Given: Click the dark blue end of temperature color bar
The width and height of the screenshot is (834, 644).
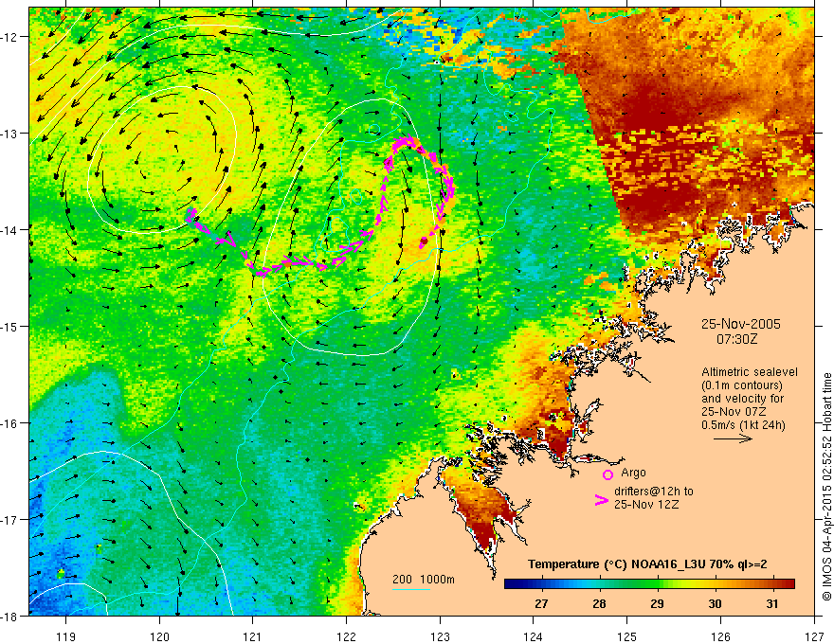Looking at the screenshot, I should [x=512, y=584].
